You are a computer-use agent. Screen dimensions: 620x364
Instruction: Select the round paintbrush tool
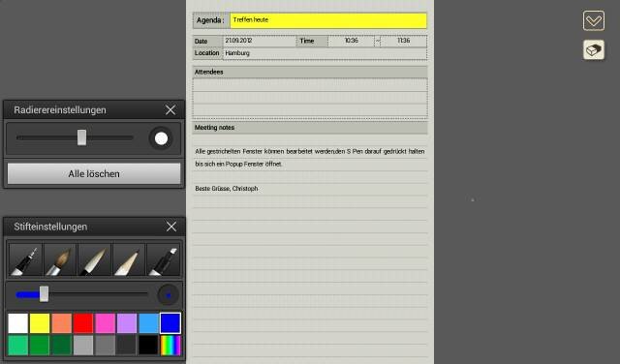click(60, 259)
